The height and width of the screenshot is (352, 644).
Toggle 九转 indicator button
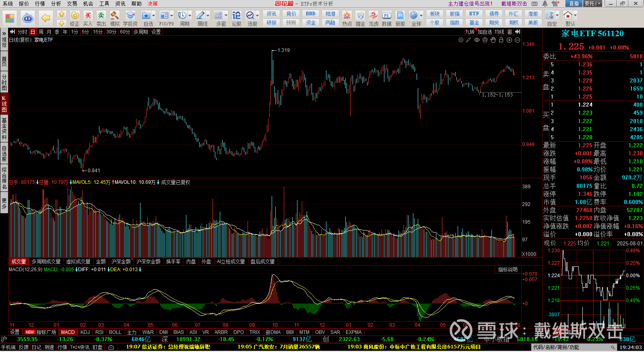(470, 32)
